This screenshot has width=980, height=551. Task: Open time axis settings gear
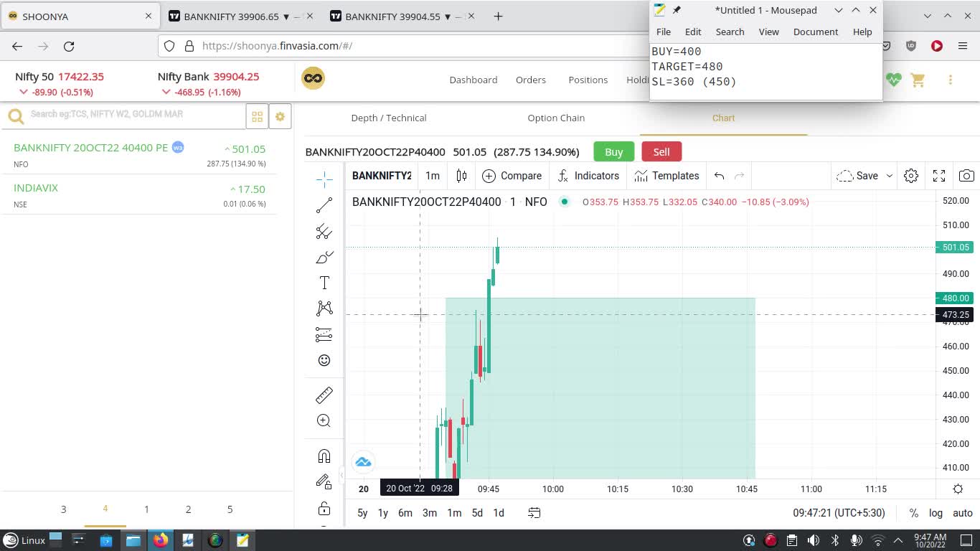pos(958,489)
